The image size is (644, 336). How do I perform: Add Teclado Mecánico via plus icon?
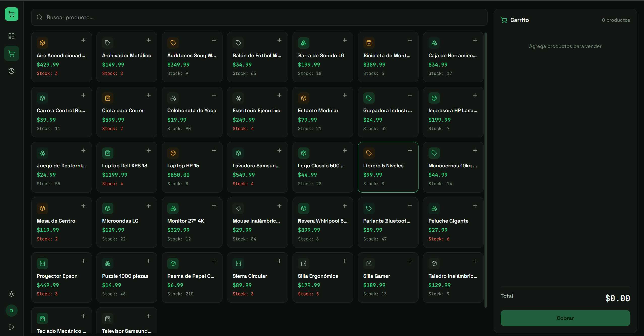[x=83, y=316]
